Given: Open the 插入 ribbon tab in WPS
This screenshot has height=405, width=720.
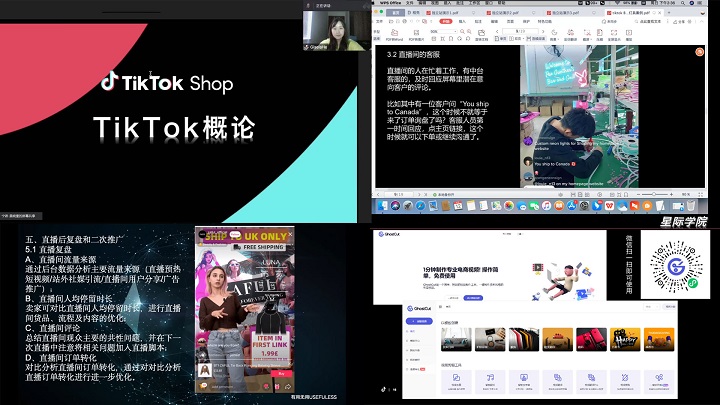Looking at the screenshot, I should point(462,21).
